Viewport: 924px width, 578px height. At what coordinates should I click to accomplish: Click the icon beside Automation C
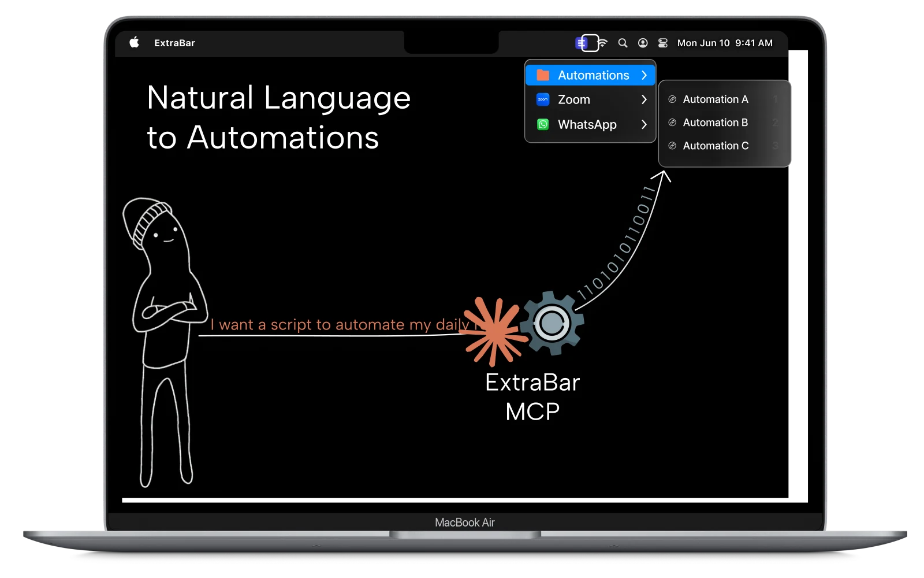click(x=672, y=146)
